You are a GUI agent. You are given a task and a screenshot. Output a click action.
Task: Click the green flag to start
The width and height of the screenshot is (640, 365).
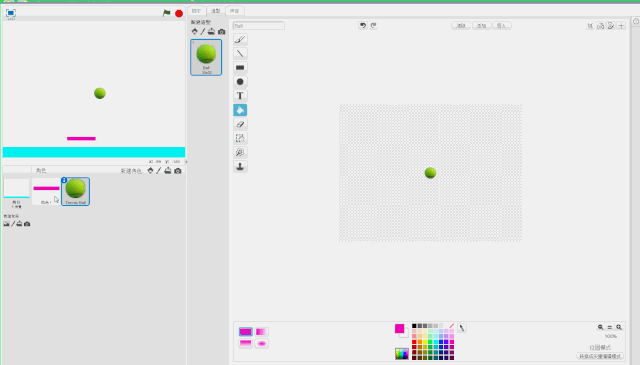pos(167,13)
